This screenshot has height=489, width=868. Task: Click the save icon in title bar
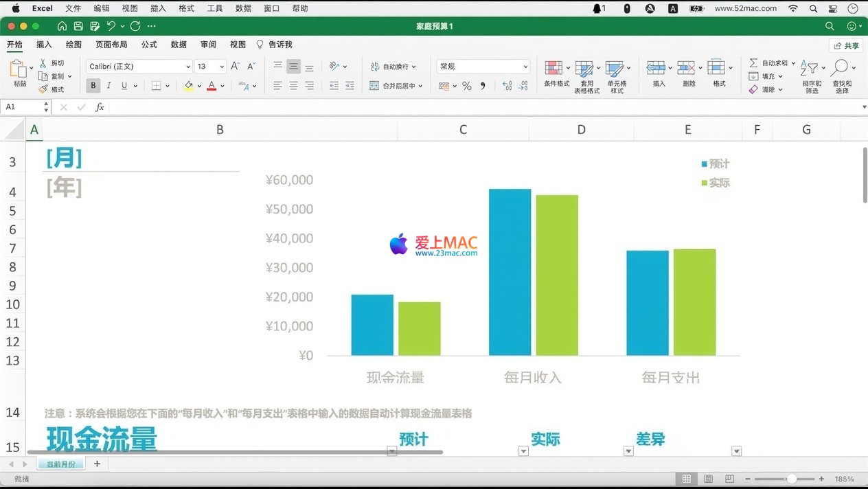click(x=78, y=26)
